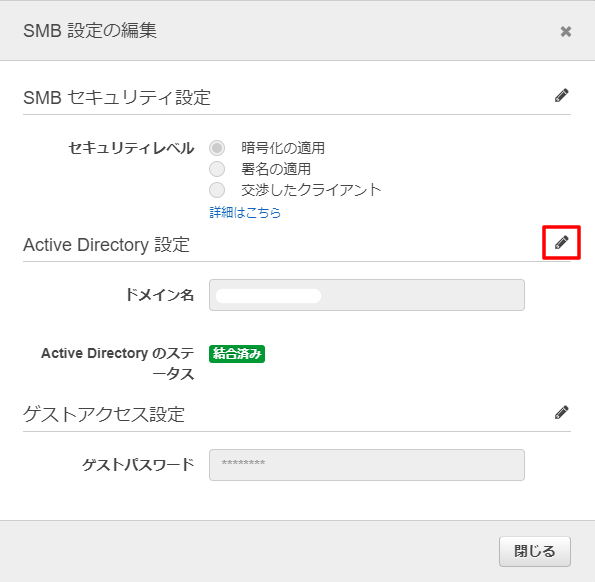This screenshot has height=582, width=595.
Task: Click the セキュリティレベル field label
Action: coord(131,148)
